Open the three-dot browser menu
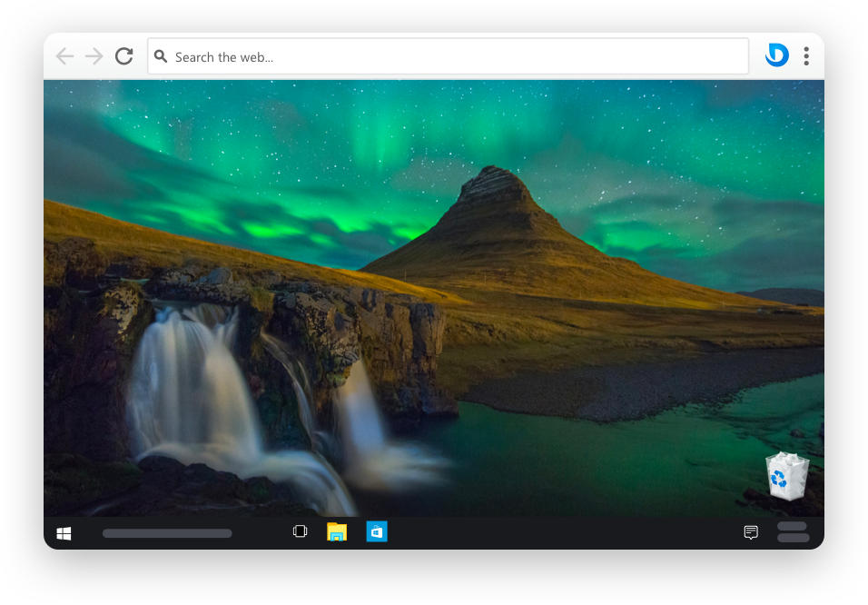Viewport: 868px width, 605px height. [806, 55]
